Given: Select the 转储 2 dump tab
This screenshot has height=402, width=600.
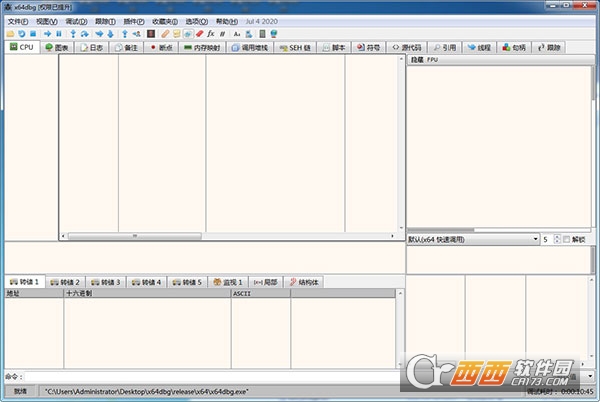Looking at the screenshot, I should 66,283.
